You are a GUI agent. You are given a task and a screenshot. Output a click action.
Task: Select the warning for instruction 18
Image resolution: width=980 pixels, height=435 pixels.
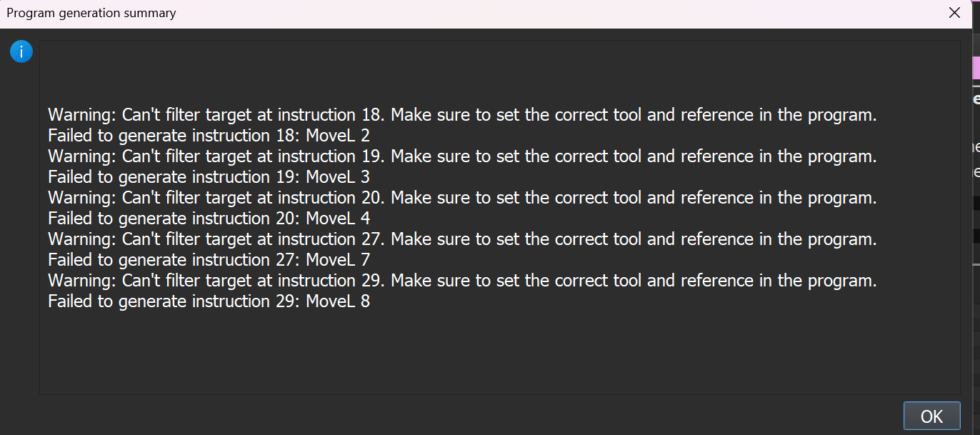461,115
